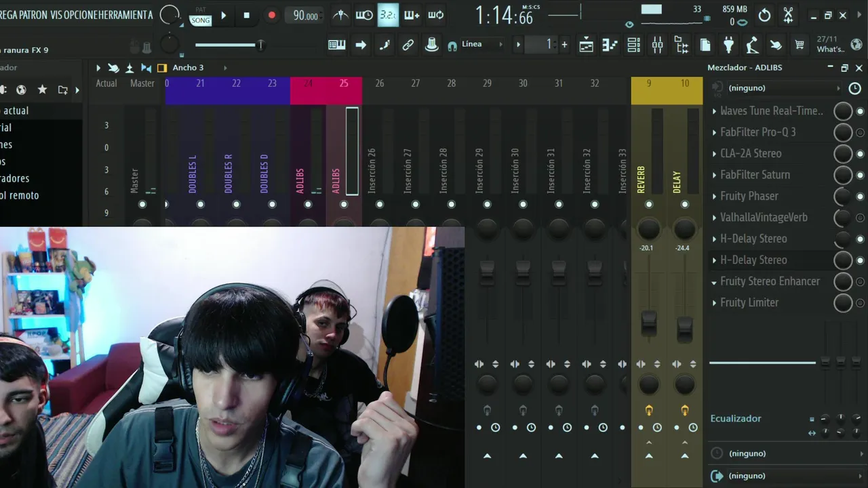Disable the CLA-2A Stereo effect LED

pyautogui.click(x=861, y=154)
